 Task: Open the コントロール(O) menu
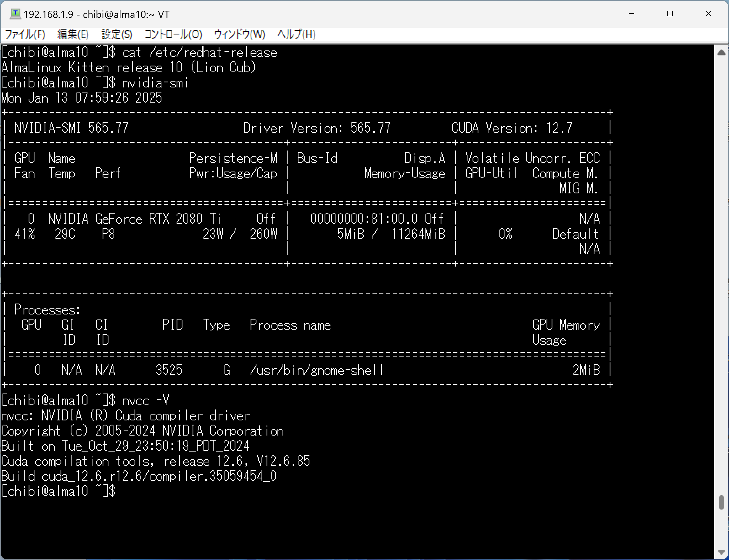pyautogui.click(x=173, y=34)
